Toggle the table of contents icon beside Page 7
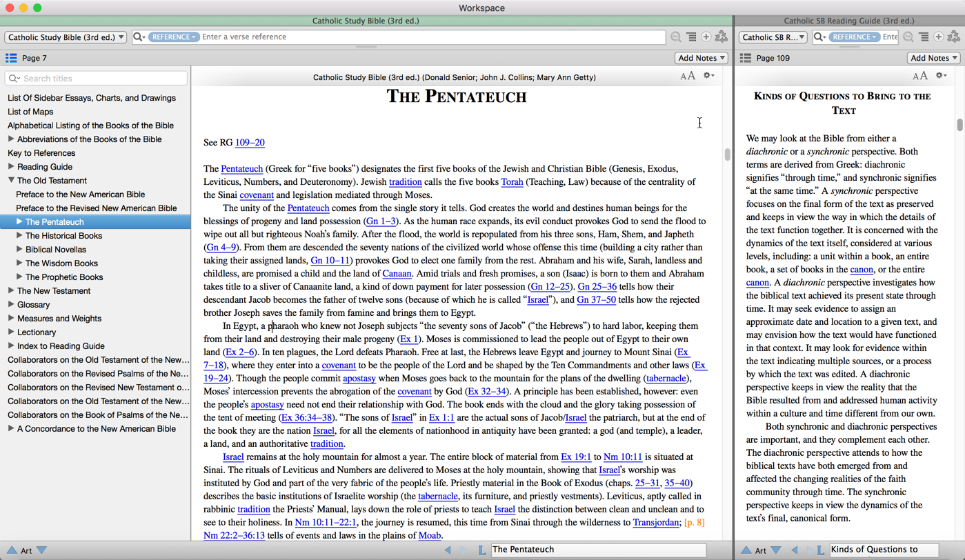This screenshot has height=560, width=965. [x=11, y=58]
